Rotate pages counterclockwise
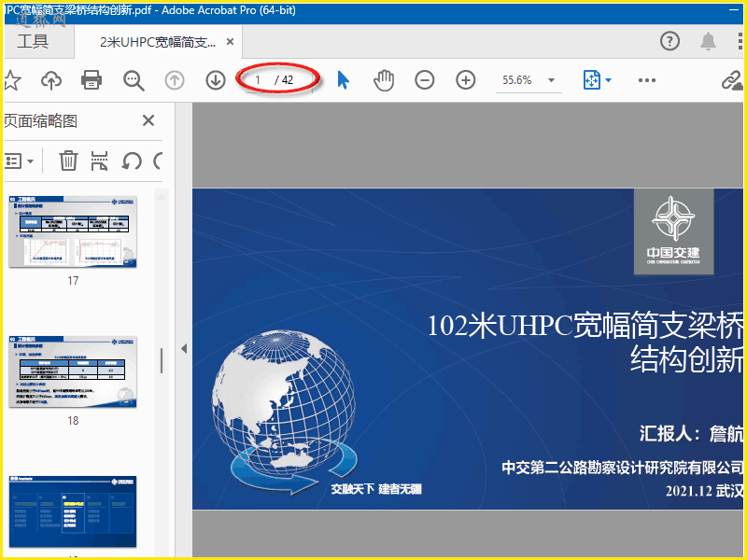Image resolution: width=747 pixels, height=560 pixels. tap(132, 161)
